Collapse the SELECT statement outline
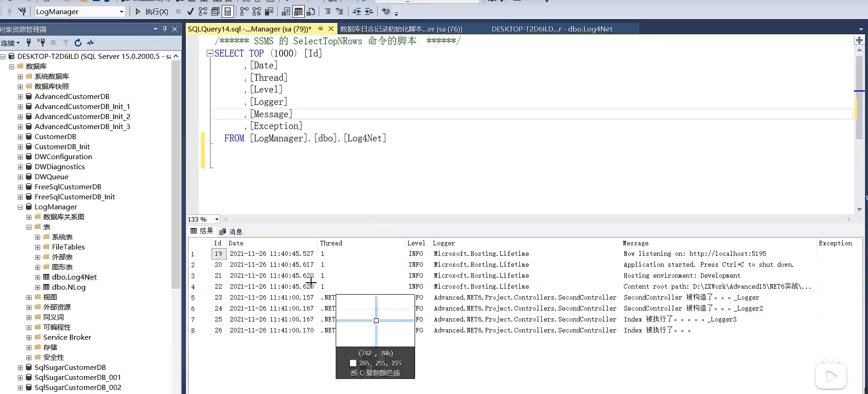Image resolution: width=868 pixels, height=394 pixels. (210, 53)
